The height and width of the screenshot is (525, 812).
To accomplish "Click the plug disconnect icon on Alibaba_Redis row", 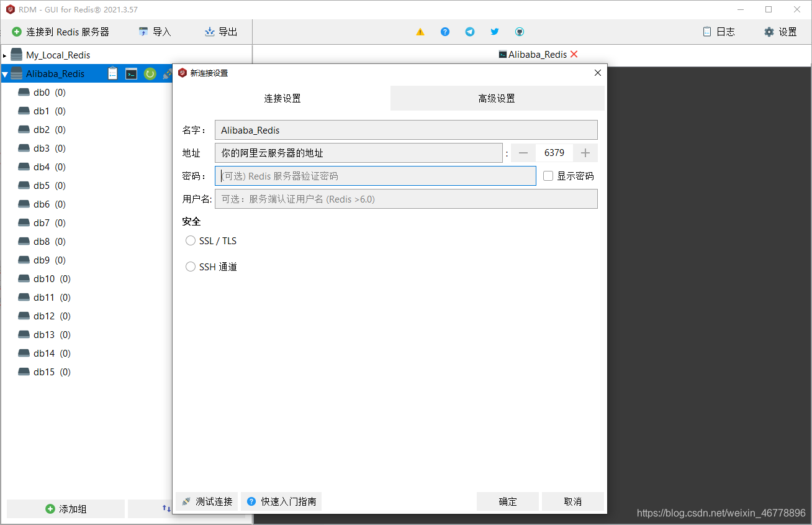I will click(x=167, y=74).
